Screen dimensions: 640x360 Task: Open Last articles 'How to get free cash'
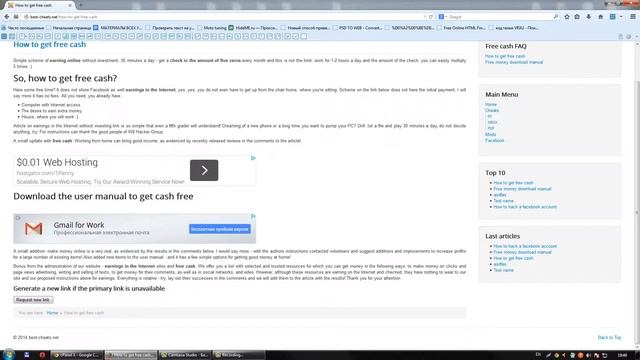coord(513,258)
